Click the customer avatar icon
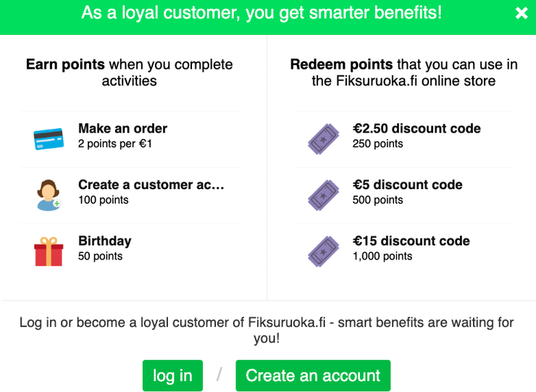536x392 pixels. coord(49,193)
